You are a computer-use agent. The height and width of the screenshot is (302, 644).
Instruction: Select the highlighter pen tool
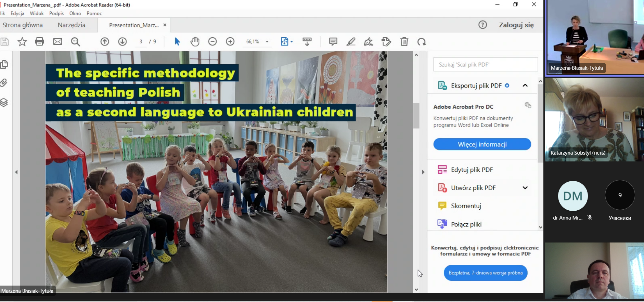click(x=351, y=42)
